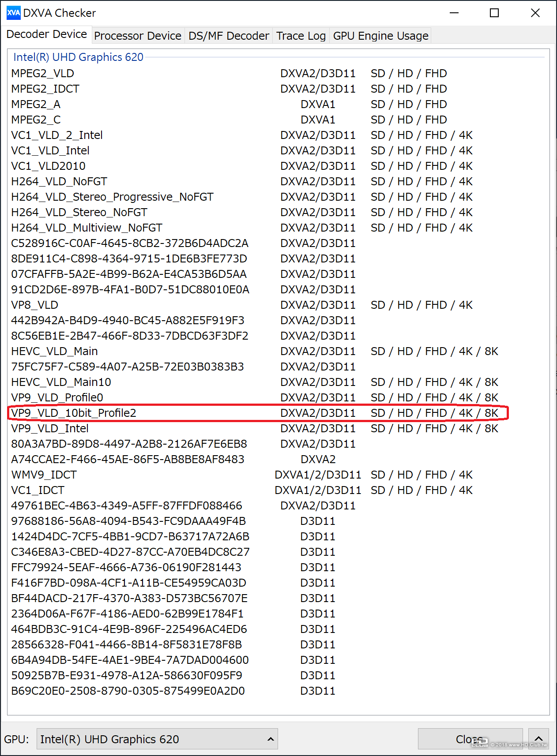Select the Decoder Device tab
Screen dimensions: 557x756
[x=47, y=34]
